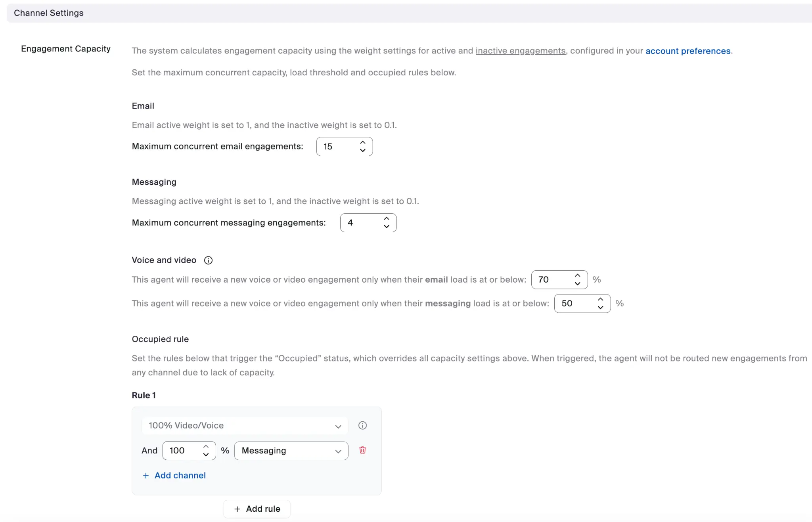This screenshot has width=812, height=522.
Task: Open the 100% Video/Voice dropdown
Action: pyautogui.click(x=245, y=426)
